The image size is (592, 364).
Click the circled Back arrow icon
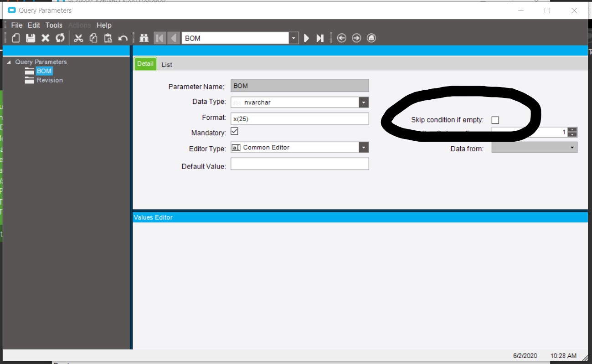tap(342, 38)
